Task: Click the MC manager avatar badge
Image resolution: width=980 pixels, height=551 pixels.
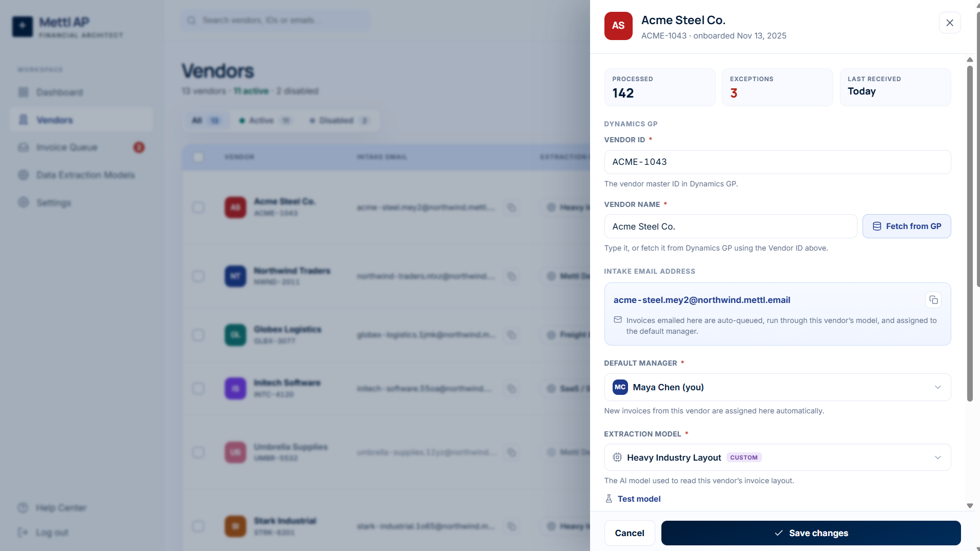Action: coord(620,387)
